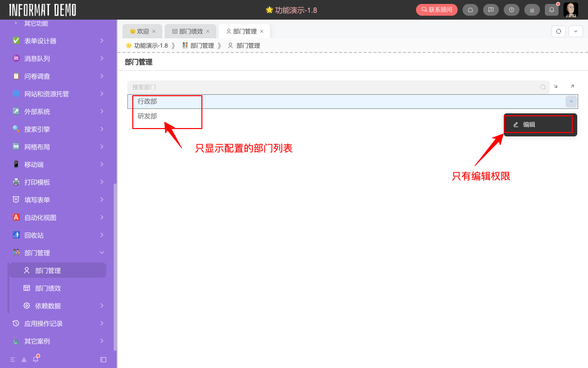The image size is (588, 368).
Task: Click the refresh icon above the content area
Action: click(558, 30)
